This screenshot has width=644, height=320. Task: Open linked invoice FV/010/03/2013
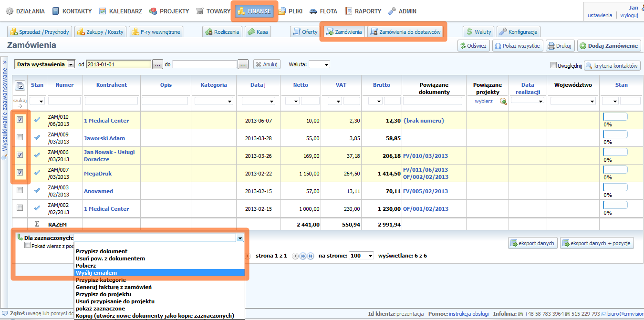(x=425, y=156)
